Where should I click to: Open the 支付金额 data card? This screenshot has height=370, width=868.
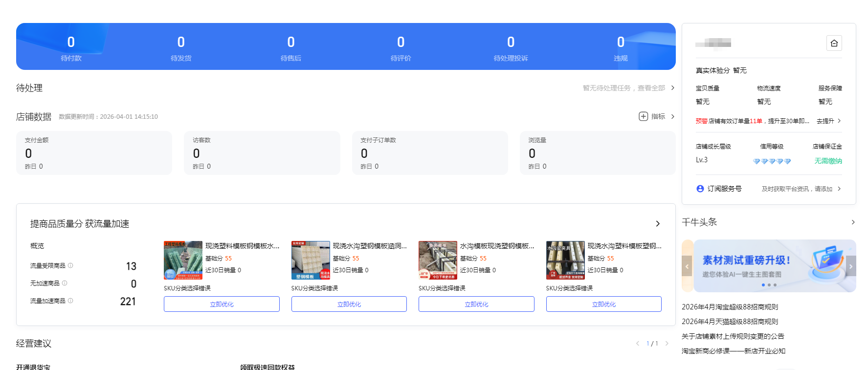[94, 153]
